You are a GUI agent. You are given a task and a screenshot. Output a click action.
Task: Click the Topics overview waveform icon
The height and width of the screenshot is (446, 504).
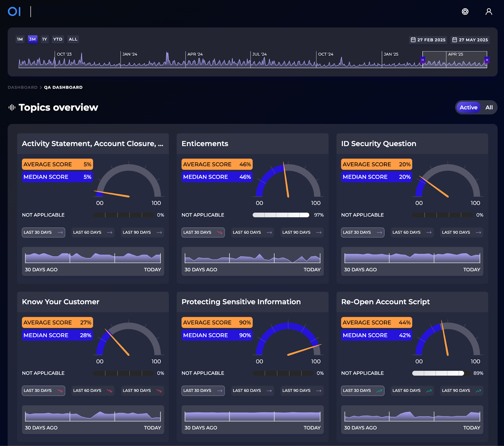coord(12,107)
